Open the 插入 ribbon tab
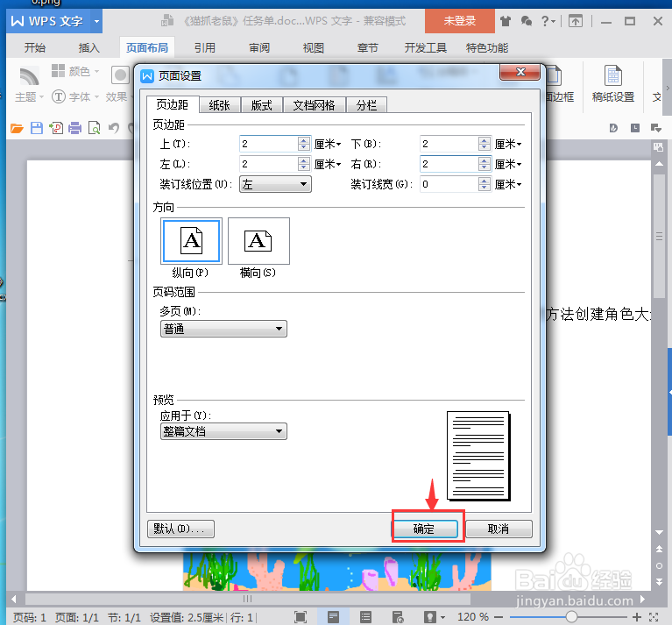The image size is (672, 625). coord(89,47)
